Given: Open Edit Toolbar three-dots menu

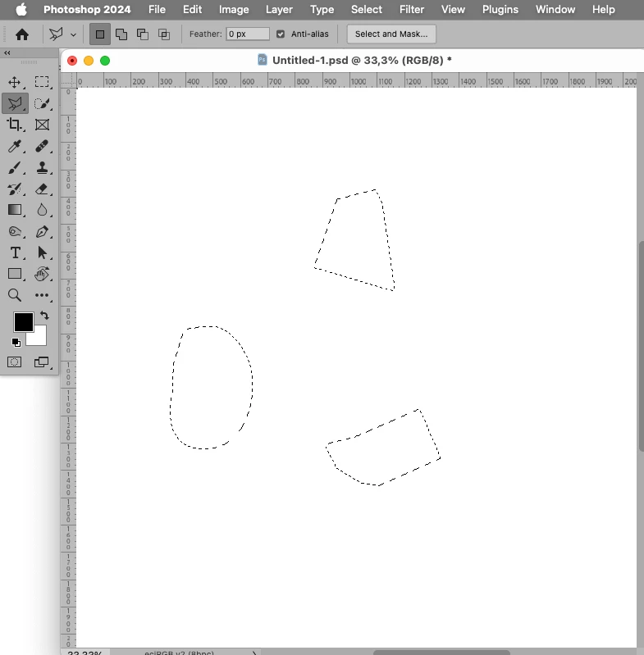Looking at the screenshot, I should pos(42,295).
